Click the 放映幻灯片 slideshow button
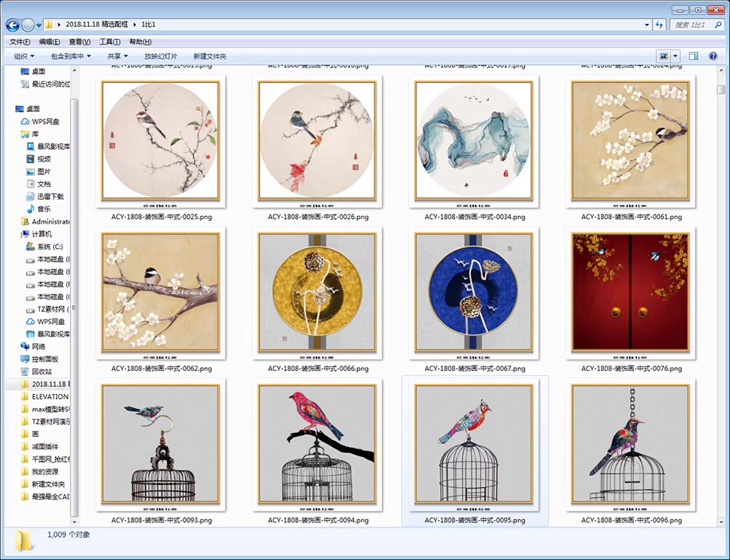730x560 pixels. pos(161,56)
